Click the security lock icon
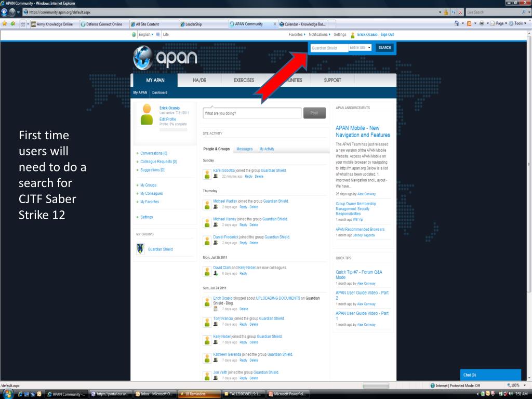This screenshot has height=399, width=532. click(446, 12)
